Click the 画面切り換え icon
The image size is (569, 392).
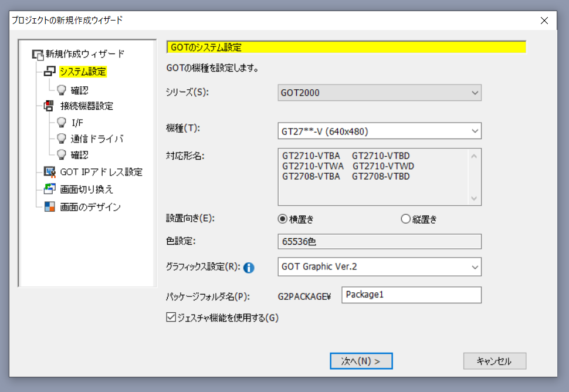pos(49,189)
